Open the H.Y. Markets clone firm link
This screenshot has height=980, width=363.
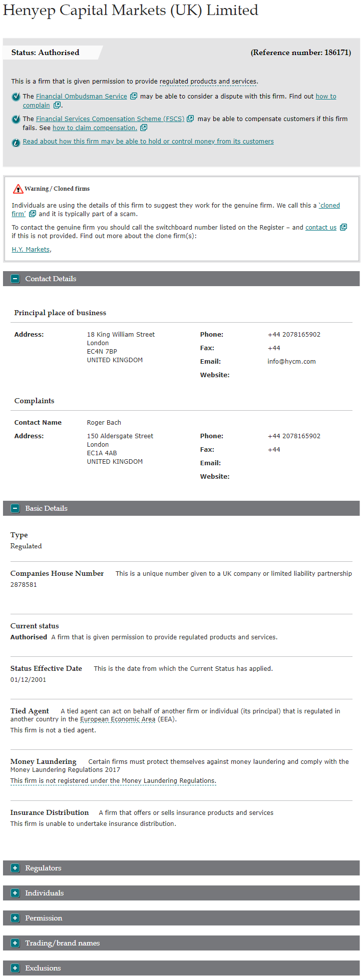click(31, 249)
